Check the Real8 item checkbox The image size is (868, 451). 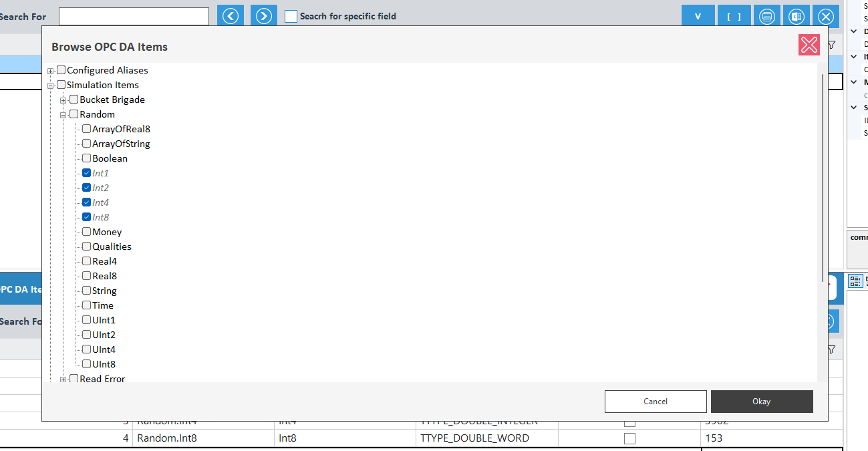click(x=87, y=276)
